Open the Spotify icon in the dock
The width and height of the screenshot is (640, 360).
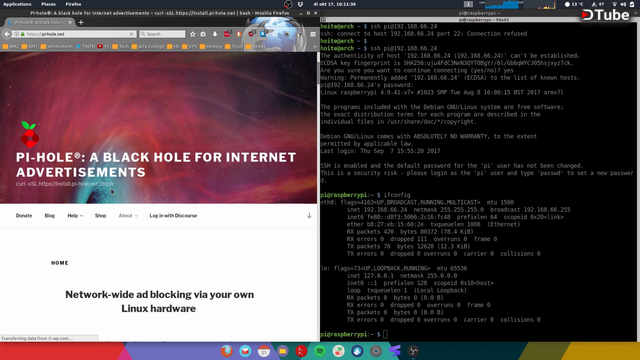click(320, 351)
